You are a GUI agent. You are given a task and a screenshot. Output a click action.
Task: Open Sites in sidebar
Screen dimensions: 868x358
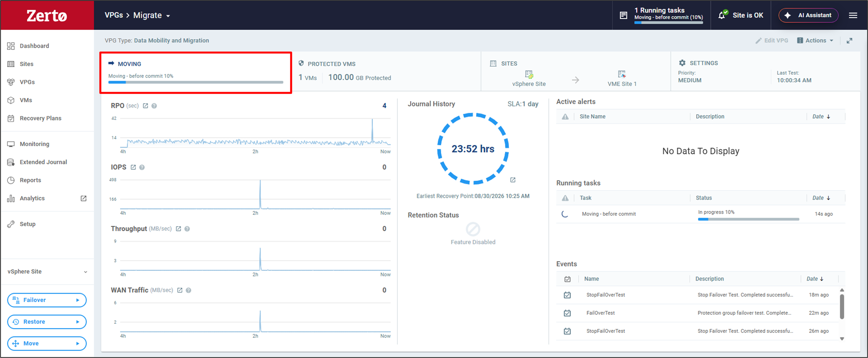(x=26, y=64)
